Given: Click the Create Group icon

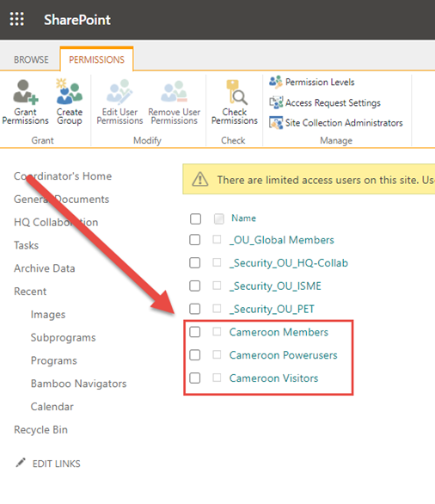Looking at the screenshot, I should point(69,92).
